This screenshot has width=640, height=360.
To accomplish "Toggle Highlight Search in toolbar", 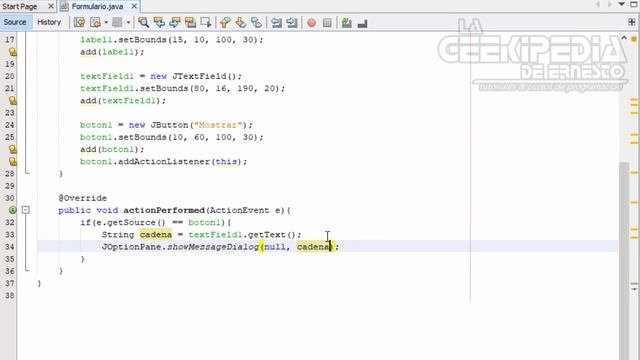I will [x=190, y=22].
